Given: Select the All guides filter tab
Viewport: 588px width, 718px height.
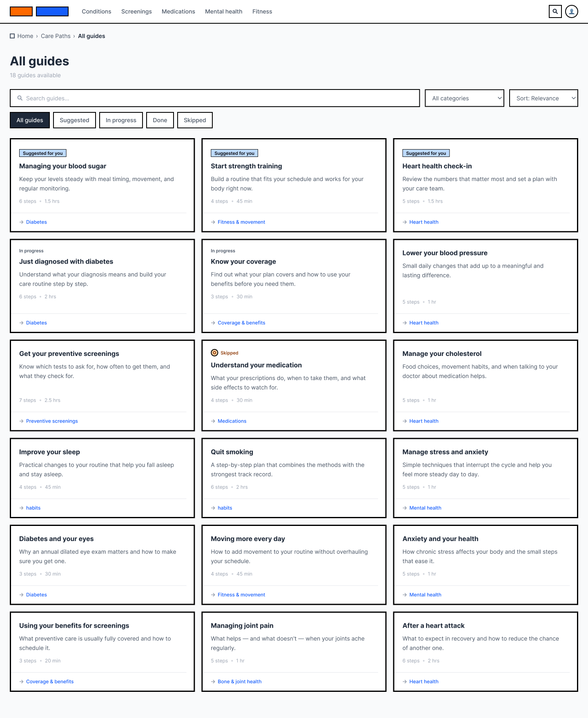Looking at the screenshot, I should click(x=30, y=120).
